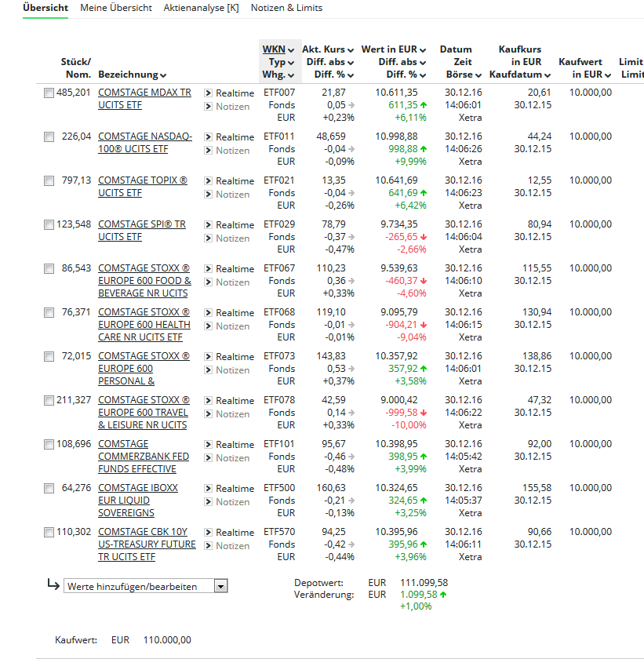Switch to Meine Übersicht tab
Image resolution: width=644 pixels, height=659 pixels.
pos(116,8)
